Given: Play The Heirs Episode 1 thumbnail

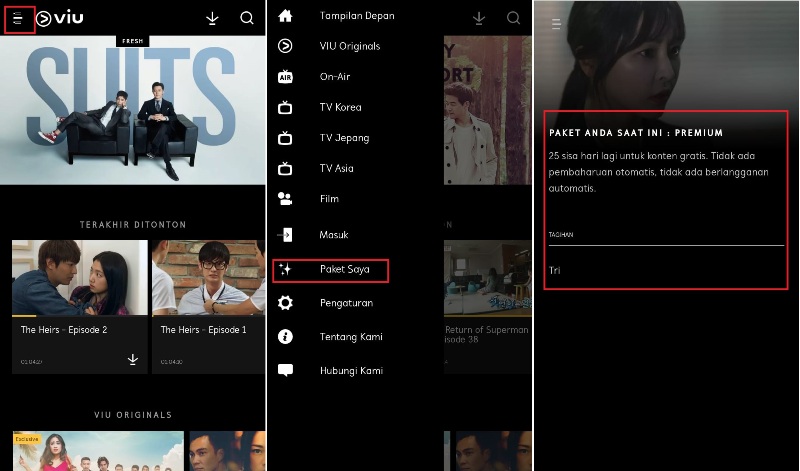Looking at the screenshot, I should (208, 278).
